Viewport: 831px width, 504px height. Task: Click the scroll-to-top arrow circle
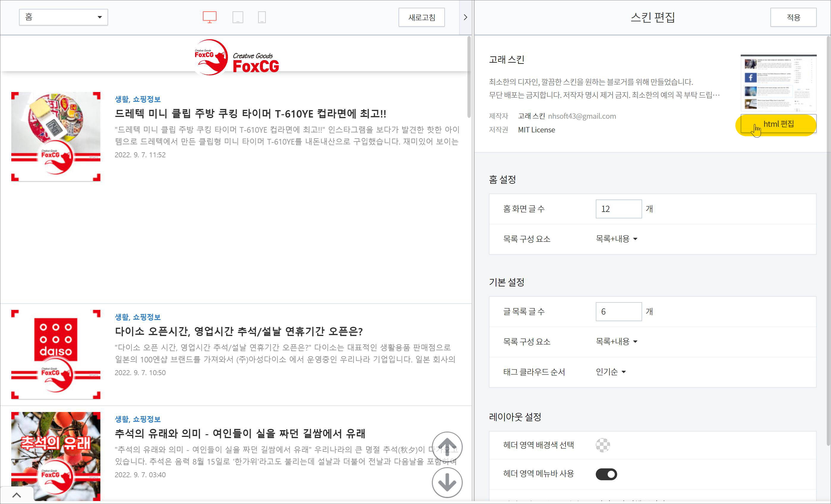coord(447,447)
